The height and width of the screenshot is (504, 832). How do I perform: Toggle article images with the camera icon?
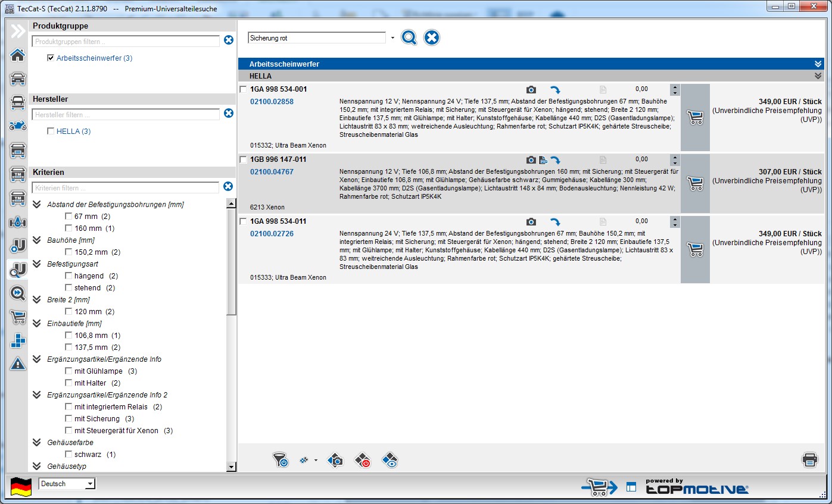pos(335,460)
